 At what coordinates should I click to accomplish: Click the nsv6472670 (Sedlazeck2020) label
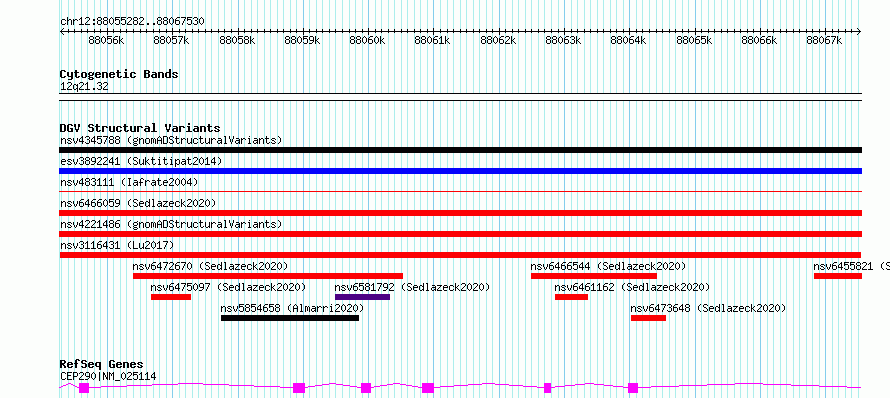pos(211,266)
